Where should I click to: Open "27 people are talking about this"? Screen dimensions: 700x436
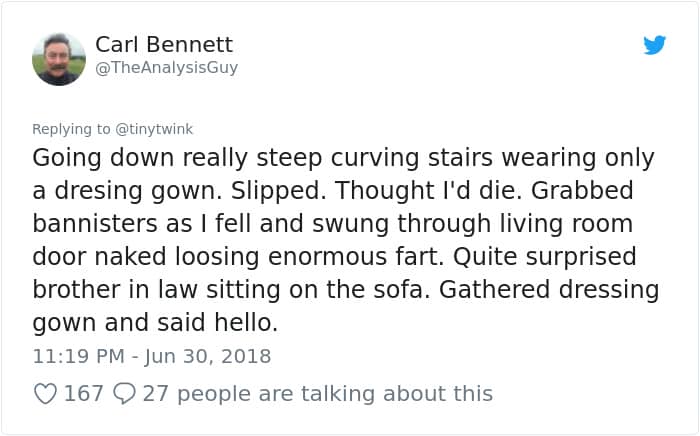318,394
